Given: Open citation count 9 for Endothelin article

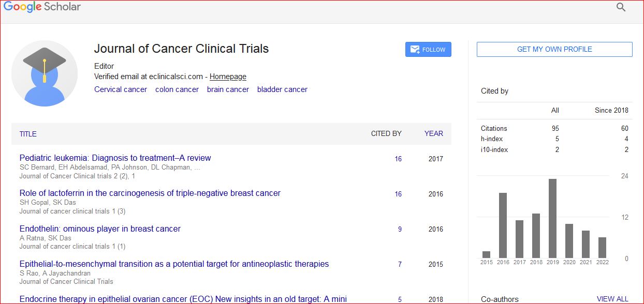Looking at the screenshot, I should point(400,229).
